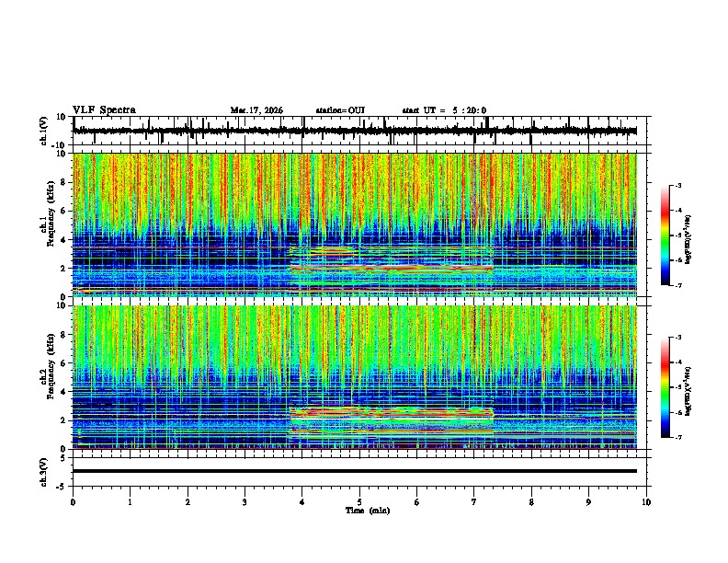Click the 'VLF Spectra' plot title
The height and width of the screenshot is (563, 728).
pyautogui.click(x=104, y=110)
